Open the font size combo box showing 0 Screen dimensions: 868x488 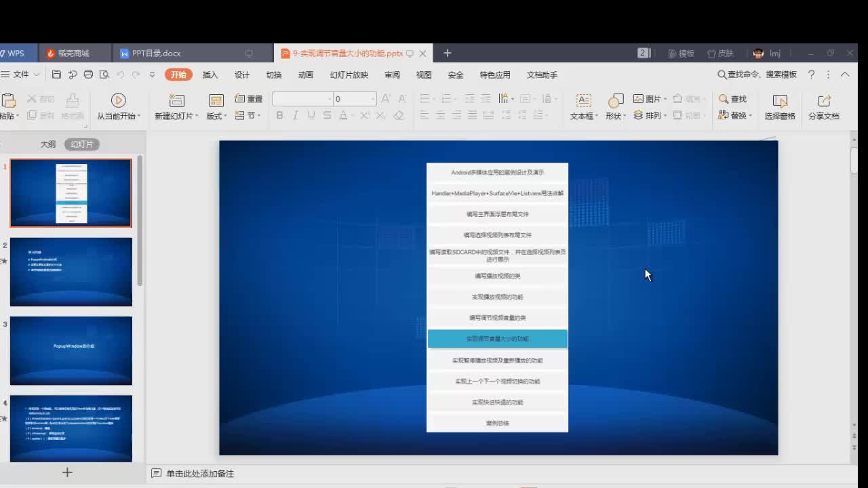click(x=354, y=99)
